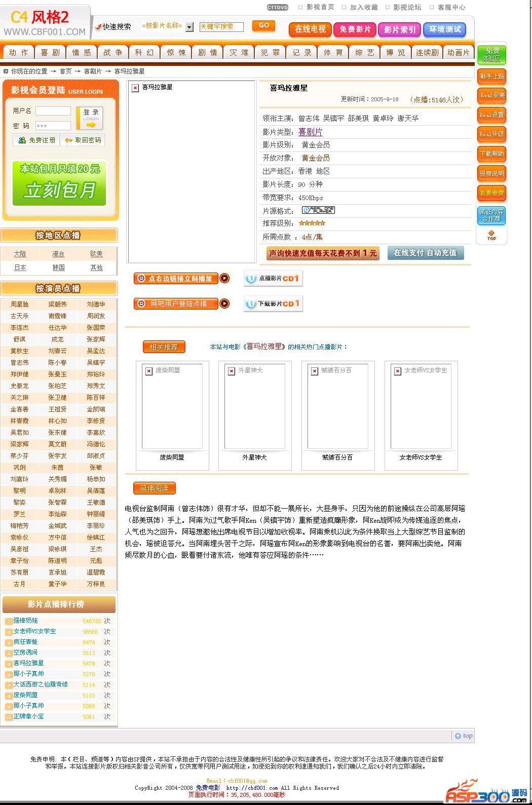Viewport: 532px width, 805px height.
Task: Select the 喜剧 category tab
Action: click(50, 52)
